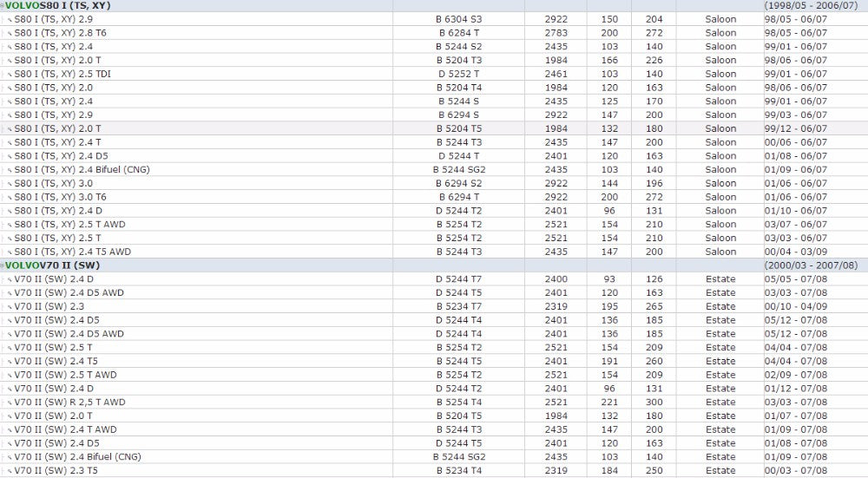Select the S80 I (TS, XY) 2.4 T row
This screenshot has height=478, width=868.
pyautogui.click(x=434, y=142)
